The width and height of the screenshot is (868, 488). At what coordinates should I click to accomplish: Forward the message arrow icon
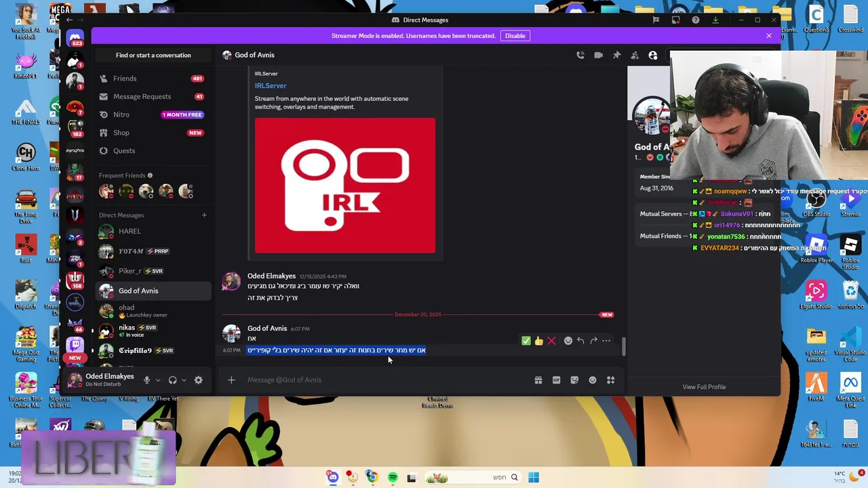coord(593,341)
